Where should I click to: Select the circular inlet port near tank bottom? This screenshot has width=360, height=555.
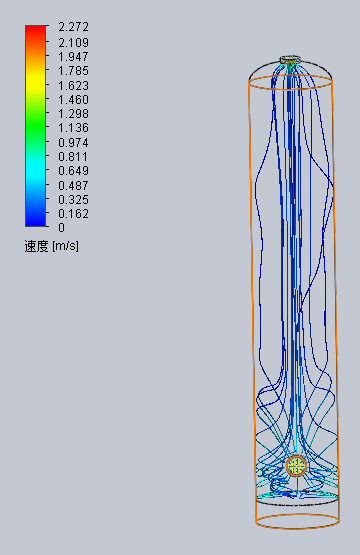pos(296,466)
